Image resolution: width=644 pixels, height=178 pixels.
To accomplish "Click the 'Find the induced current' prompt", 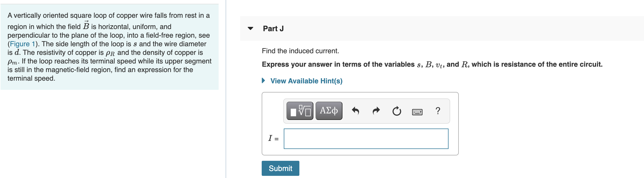I will [300, 51].
